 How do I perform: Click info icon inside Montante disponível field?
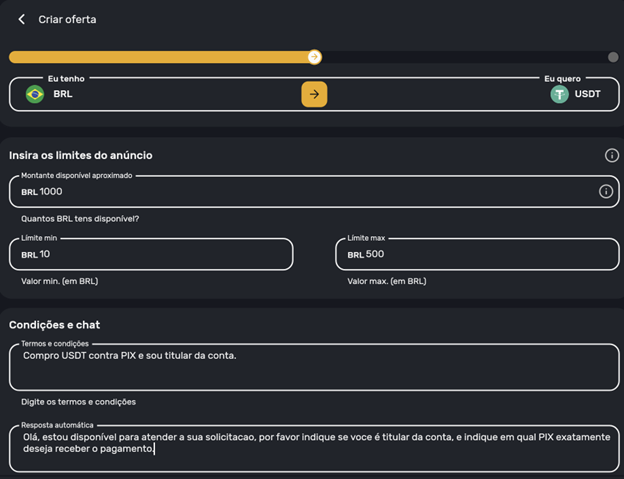click(606, 191)
